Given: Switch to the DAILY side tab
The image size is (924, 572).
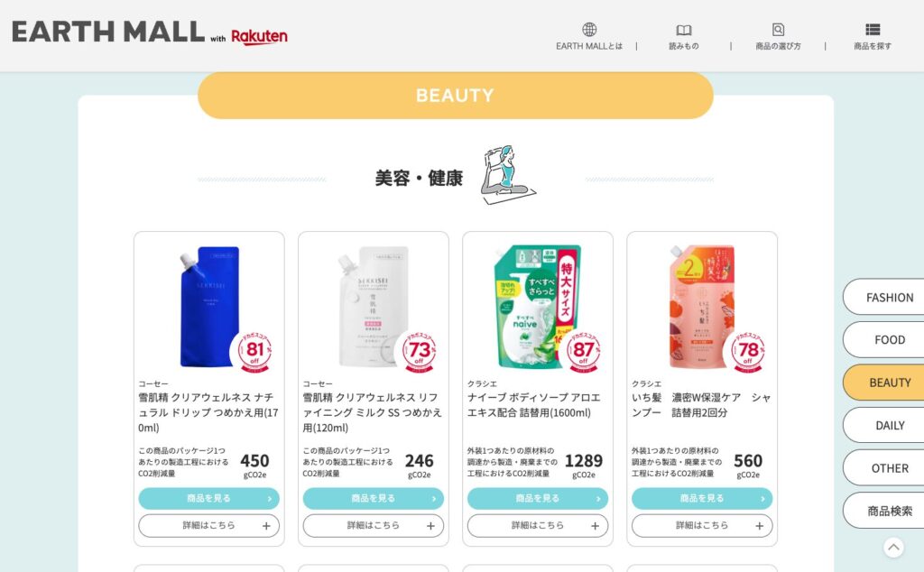Looking at the screenshot, I should (884, 425).
